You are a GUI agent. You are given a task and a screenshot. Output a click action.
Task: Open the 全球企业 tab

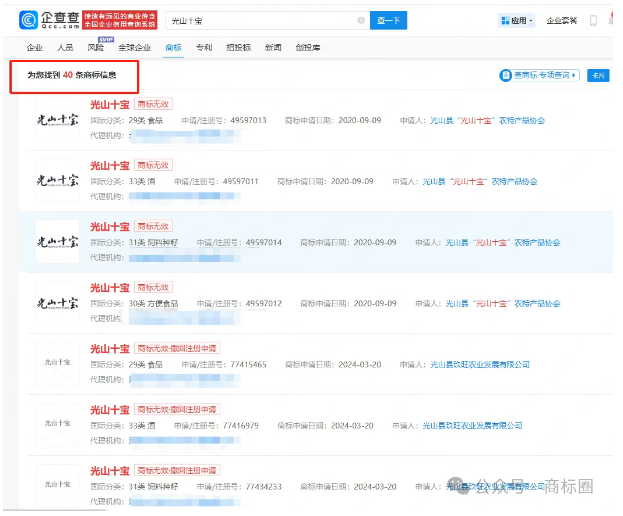(133, 47)
